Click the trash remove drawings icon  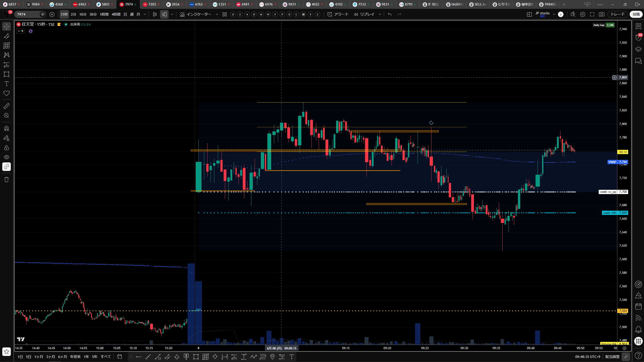[x=7, y=179]
